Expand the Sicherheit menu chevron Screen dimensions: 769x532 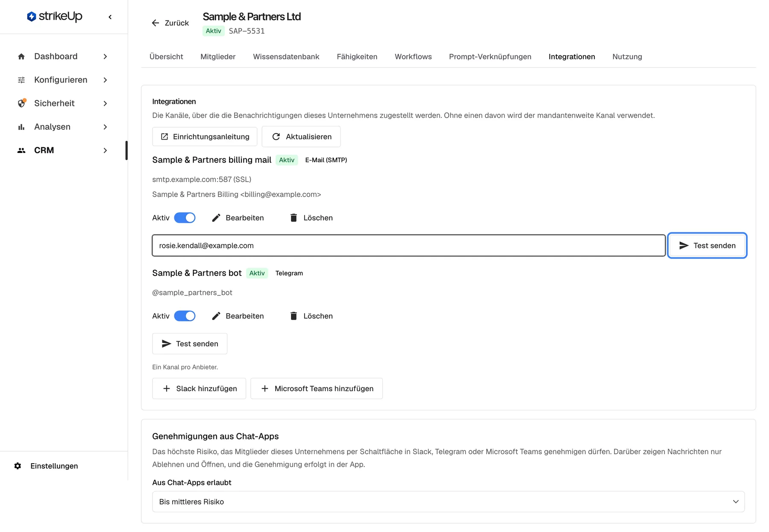pos(105,103)
